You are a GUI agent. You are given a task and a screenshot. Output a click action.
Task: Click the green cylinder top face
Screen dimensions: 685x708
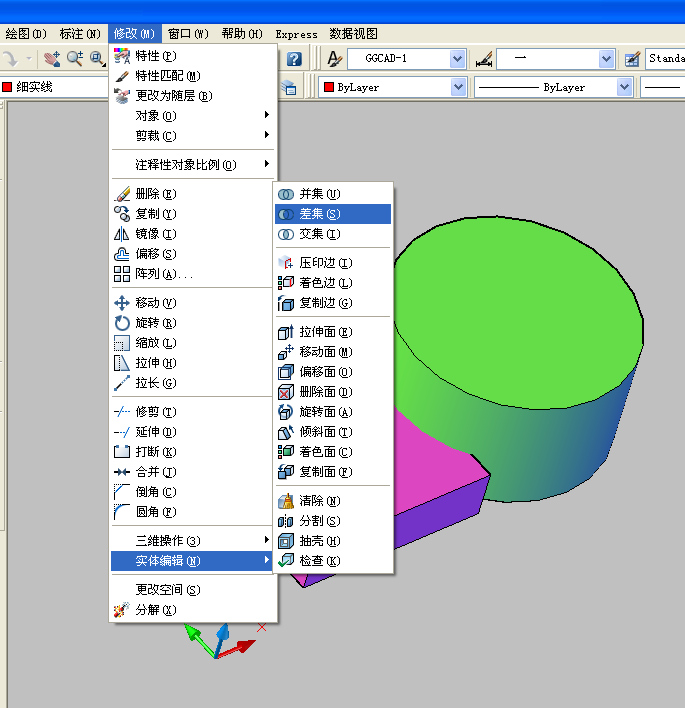point(519,312)
